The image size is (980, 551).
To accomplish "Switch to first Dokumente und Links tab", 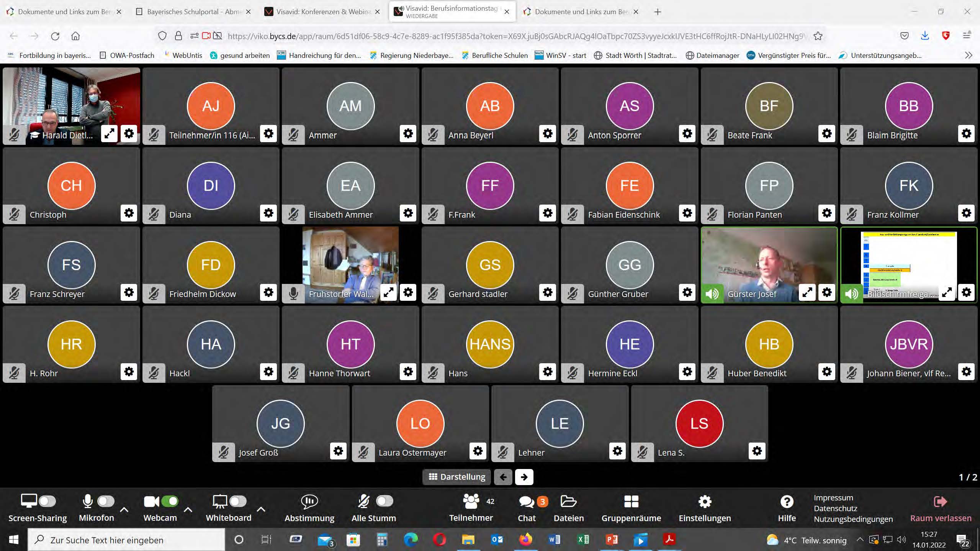I will point(64,12).
